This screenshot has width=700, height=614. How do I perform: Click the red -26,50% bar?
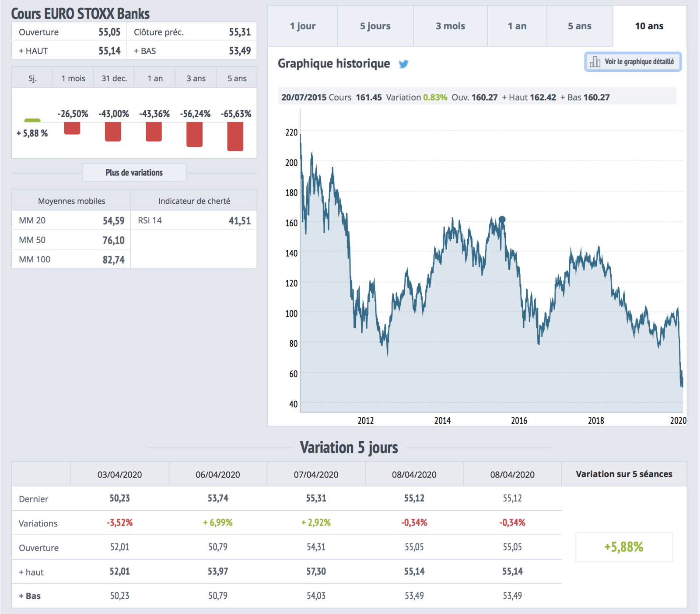72,128
